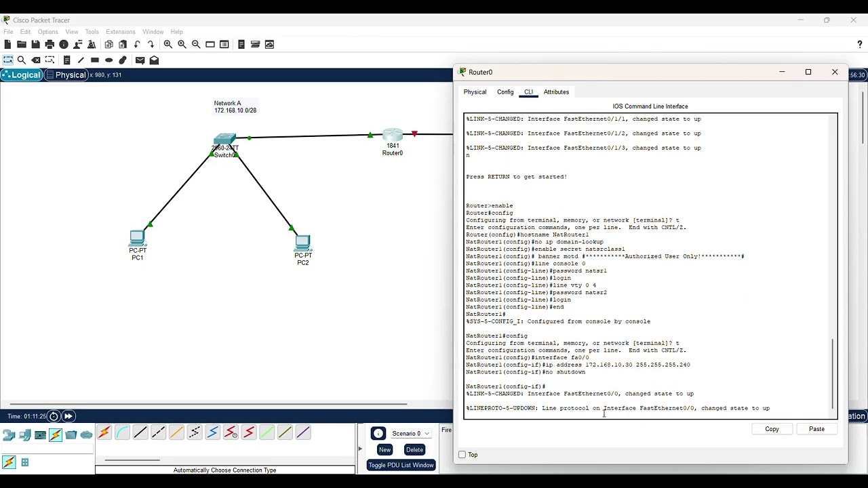This screenshot has width=868, height=488.
Task: Click the Paste button below the CLI
Action: (816, 429)
